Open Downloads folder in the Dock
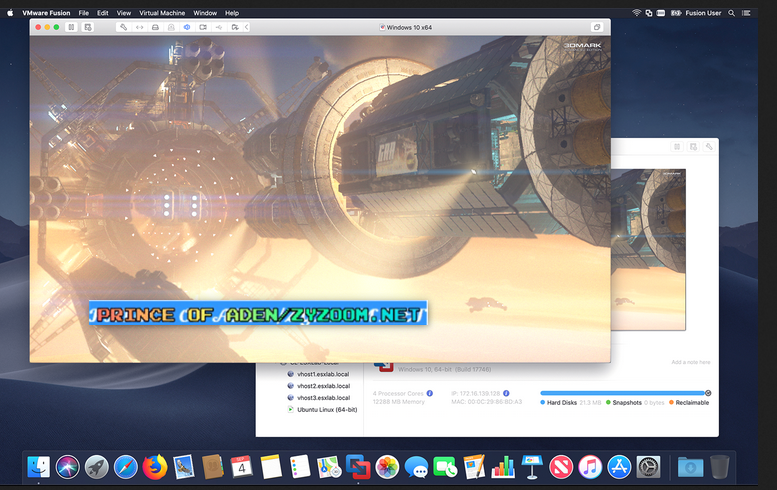The image size is (777, 490). coord(690,467)
